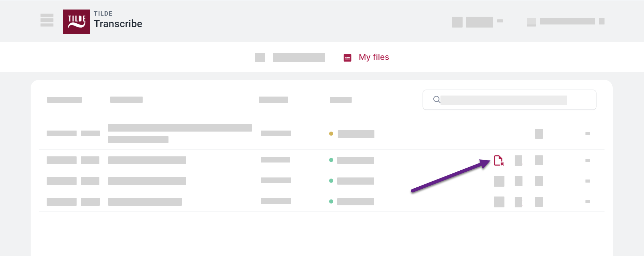Click the open transcript document icon
The width and height of the screenshot is (644, 256).
499,160
